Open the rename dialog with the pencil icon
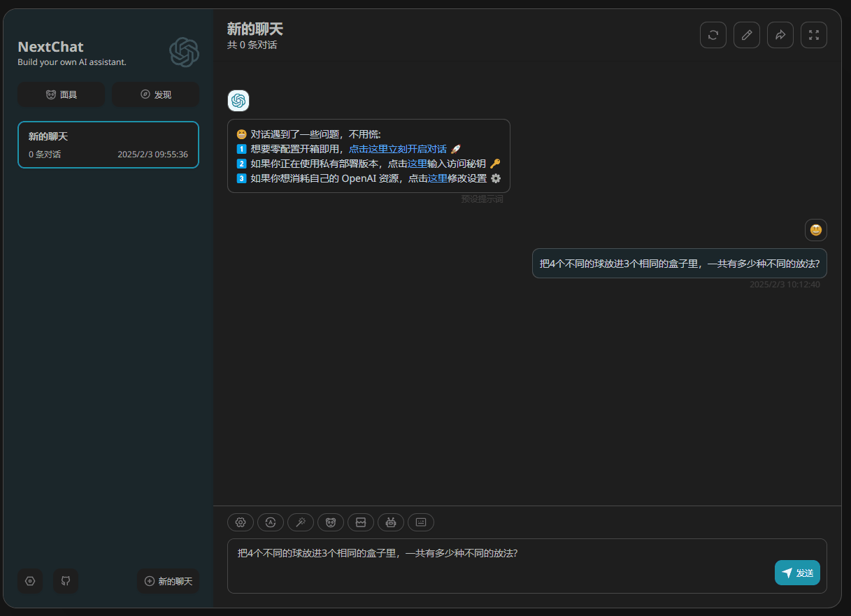Viewport: 851px width, 616px height. click(746, 34)
